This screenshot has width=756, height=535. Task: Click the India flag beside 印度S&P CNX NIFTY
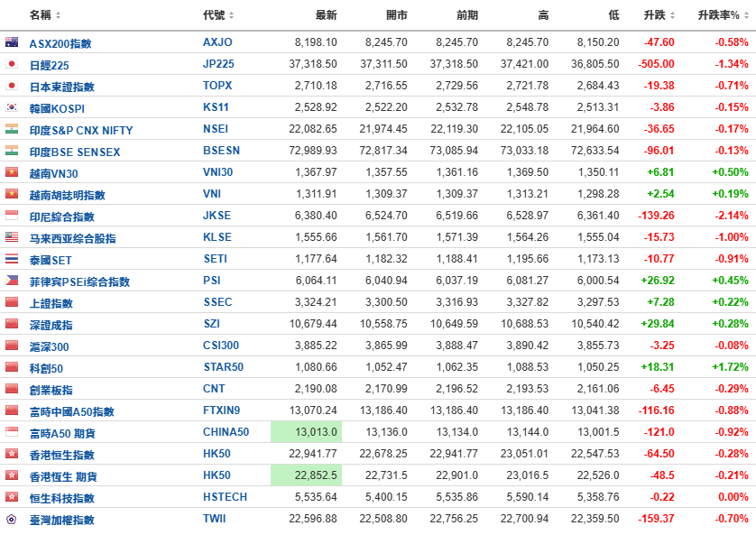pos(12,129)
